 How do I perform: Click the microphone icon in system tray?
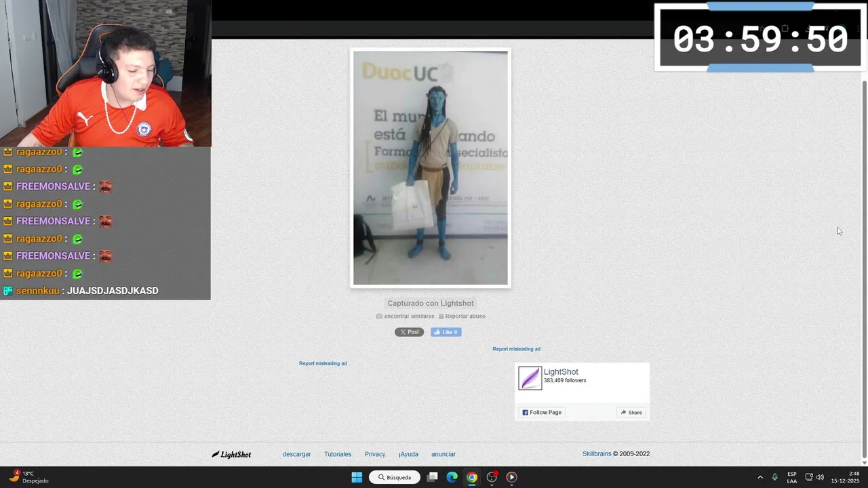pyautogui.click(x=774, y=477)
